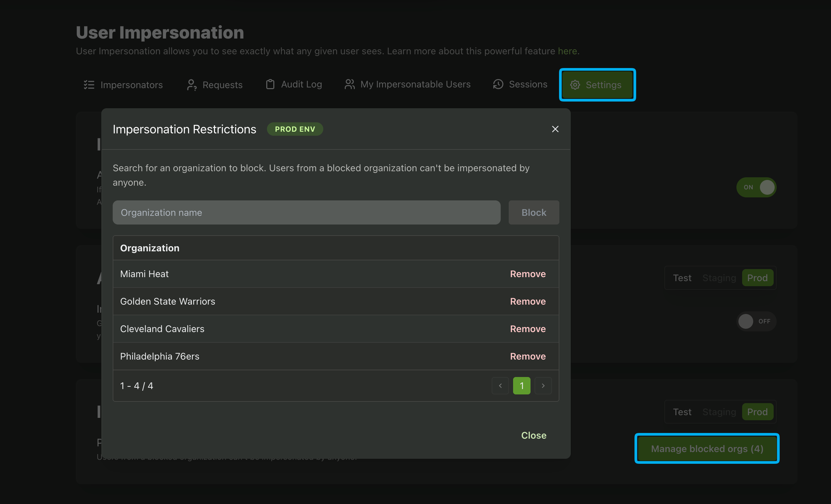
Task: Select page 1 in pagination
Action: [x=521, y=386]
